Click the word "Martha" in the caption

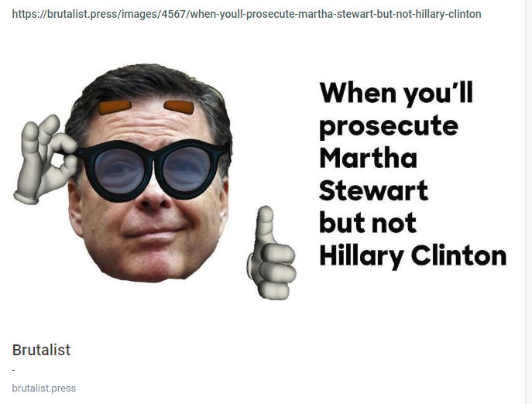[368, 158]
